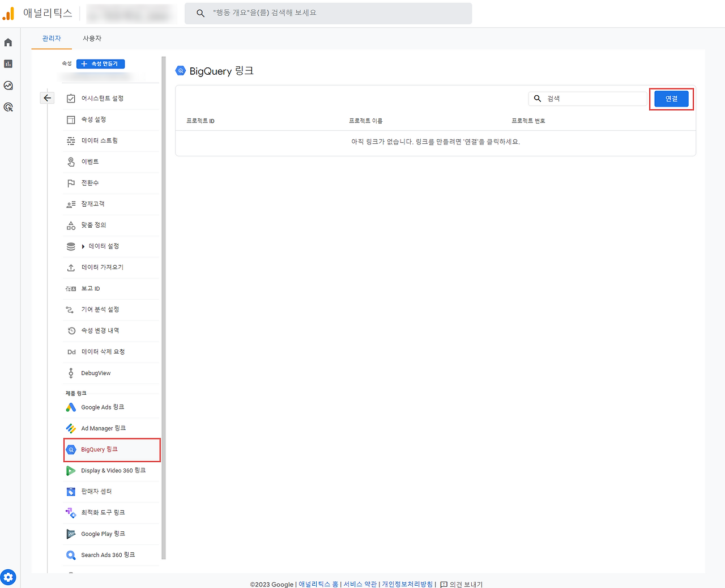Click the 속성 변경 내역 history icon
Image resolution: width=725 pixels, height=588 pixels.
coord(71,331)
